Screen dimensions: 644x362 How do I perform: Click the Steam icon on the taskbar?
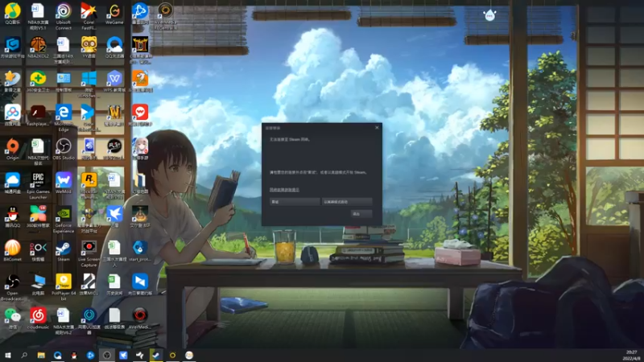(156, 355)
